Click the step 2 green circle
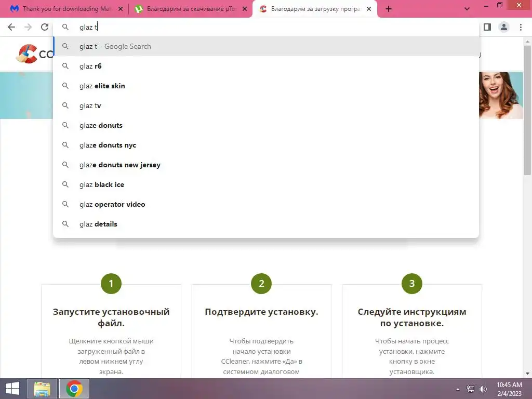The width and height of the screenshot is (532, 399). (x=261, y=284)
